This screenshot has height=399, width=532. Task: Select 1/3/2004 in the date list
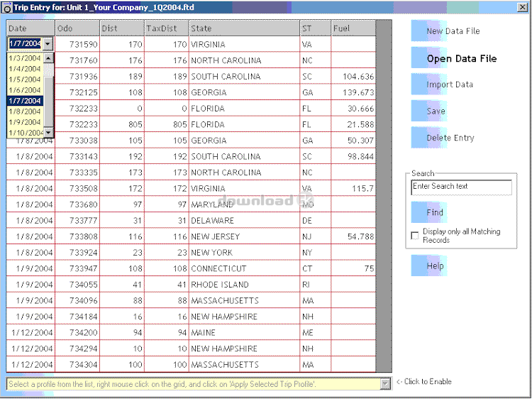coord(25,58)
